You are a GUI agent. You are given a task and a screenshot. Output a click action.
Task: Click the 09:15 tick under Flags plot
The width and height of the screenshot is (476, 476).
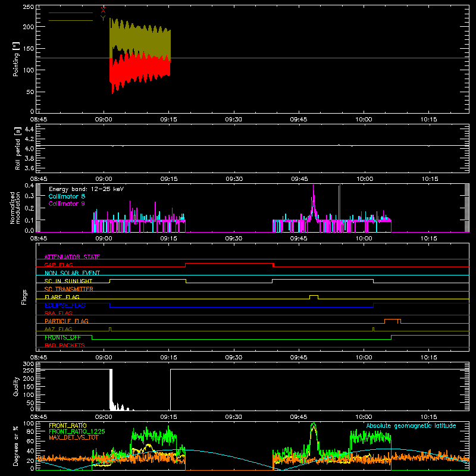[169, 358]
